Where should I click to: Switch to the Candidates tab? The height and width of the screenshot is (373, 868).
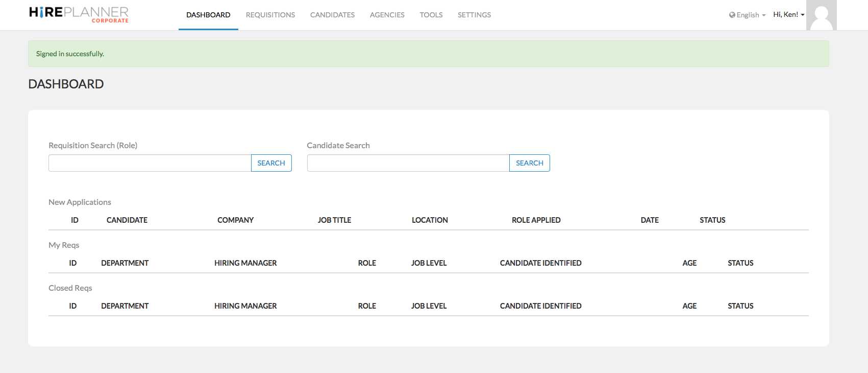point(332,15)
